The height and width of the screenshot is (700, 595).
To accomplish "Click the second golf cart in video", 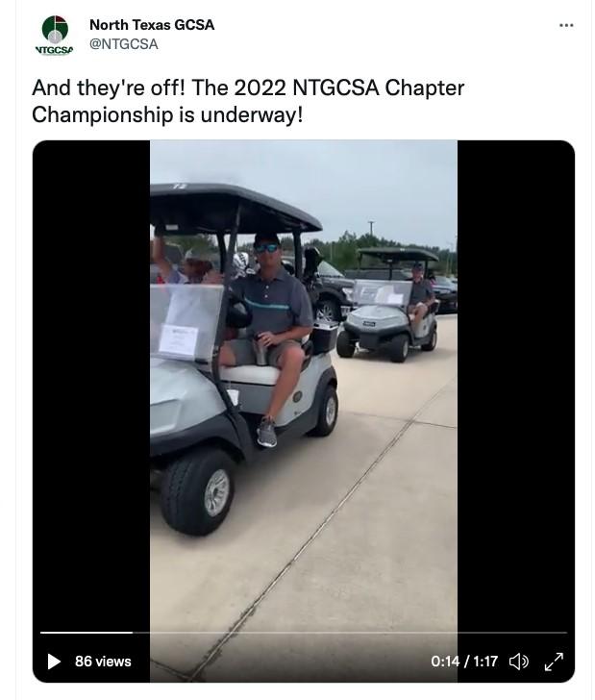I will click(387, 305).
